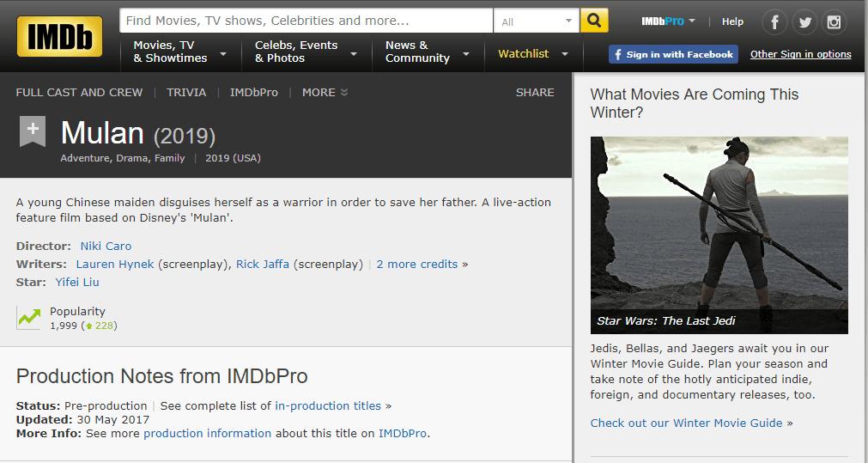Click the Status: Pre-production text
Image resolution: width=868 pixels, height=463 pixels.
(82, 406)
